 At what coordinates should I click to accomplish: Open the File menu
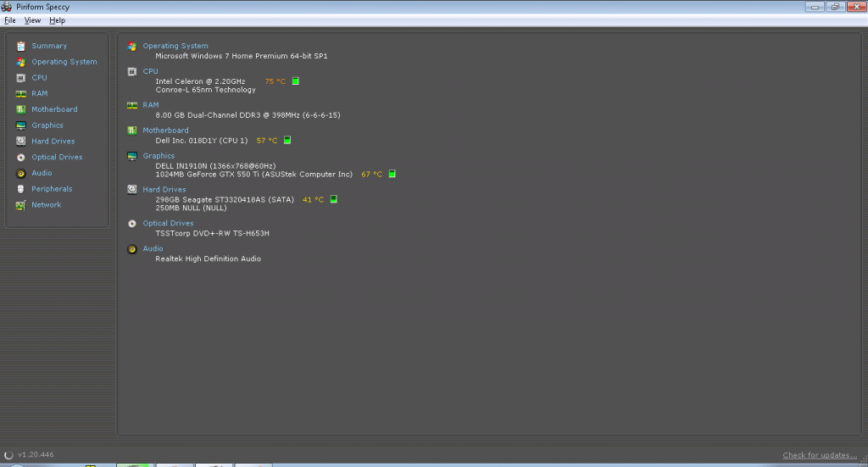(10, 20)
